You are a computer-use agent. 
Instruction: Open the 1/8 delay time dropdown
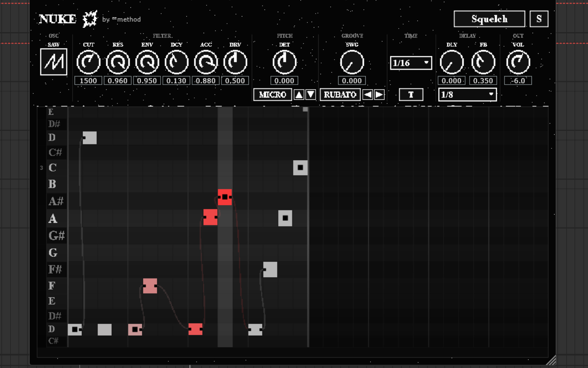467,95
